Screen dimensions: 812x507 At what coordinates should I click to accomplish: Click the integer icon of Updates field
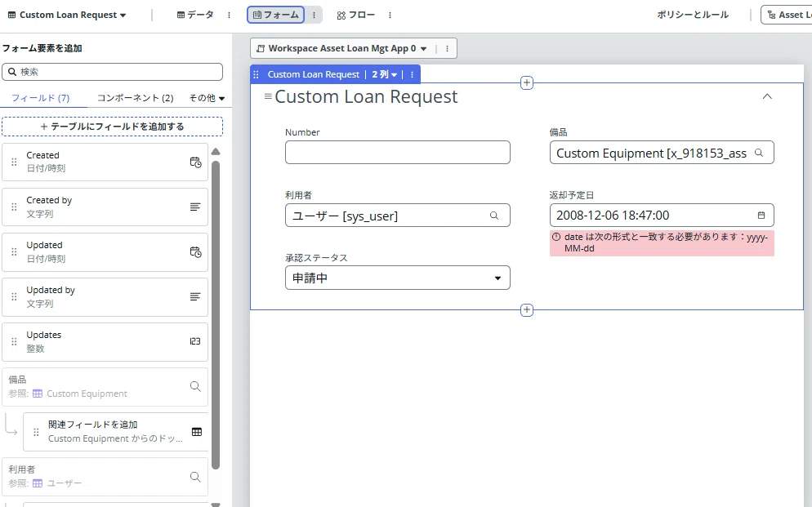coord(195,341)
